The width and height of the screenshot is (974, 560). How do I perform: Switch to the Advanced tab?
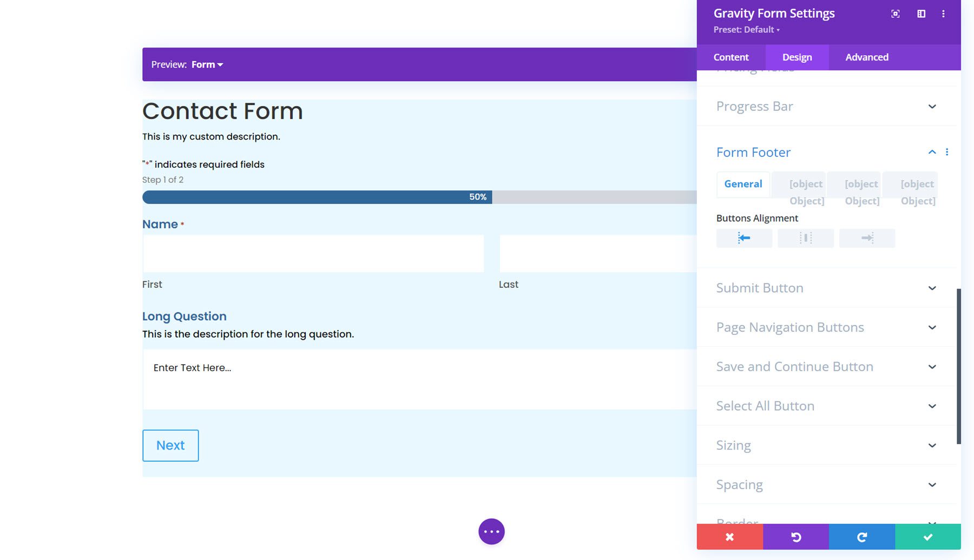[x=867, y=57]
